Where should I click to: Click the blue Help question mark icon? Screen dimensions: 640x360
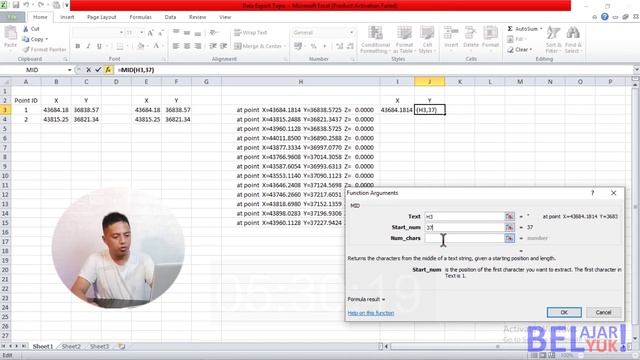605,17
